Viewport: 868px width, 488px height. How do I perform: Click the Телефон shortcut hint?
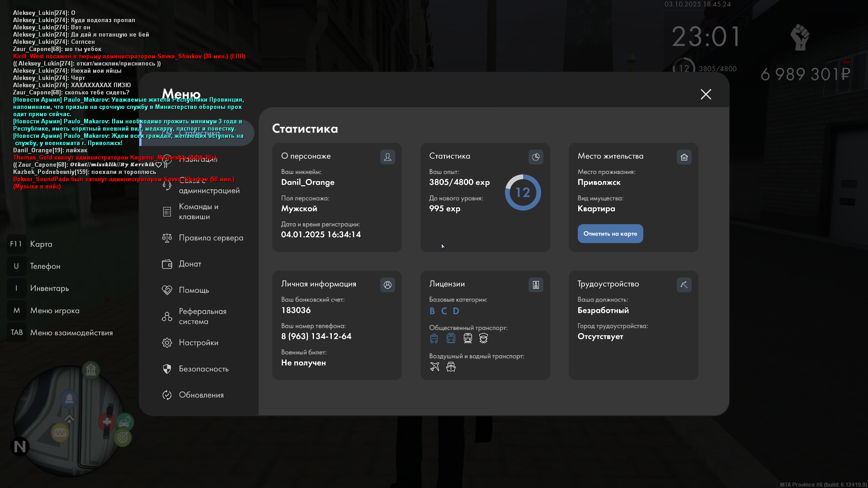(x=45, y=266)
